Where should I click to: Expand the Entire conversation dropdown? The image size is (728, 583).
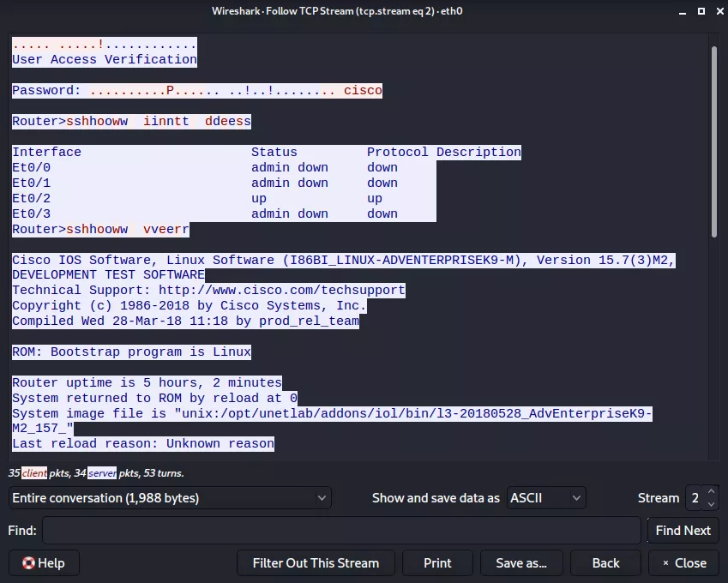coord(170,498)
